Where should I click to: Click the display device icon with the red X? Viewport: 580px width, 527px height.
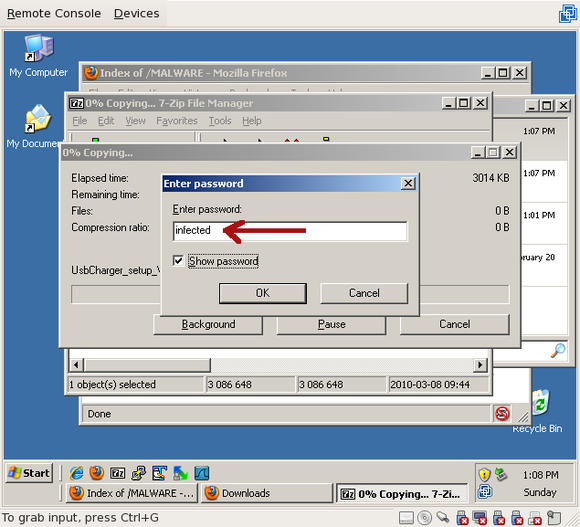tap(480, 518)
